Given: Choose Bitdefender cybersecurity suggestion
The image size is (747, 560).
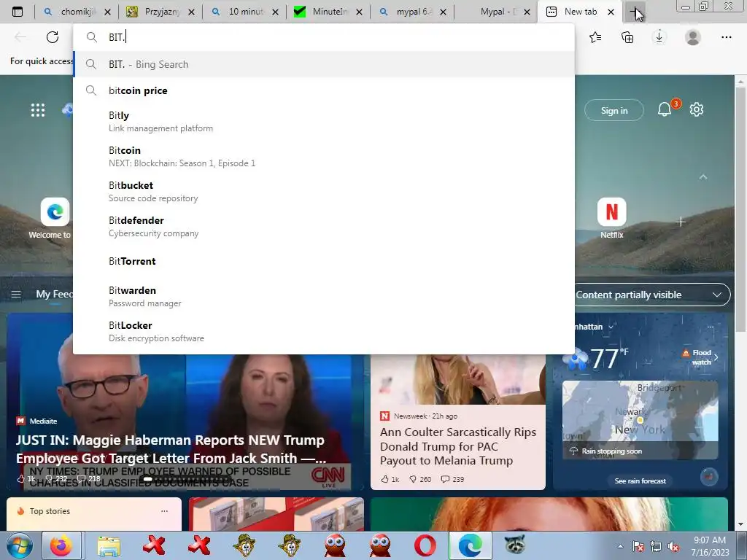Looking at the screenshot, I should [x=324, y=227].
